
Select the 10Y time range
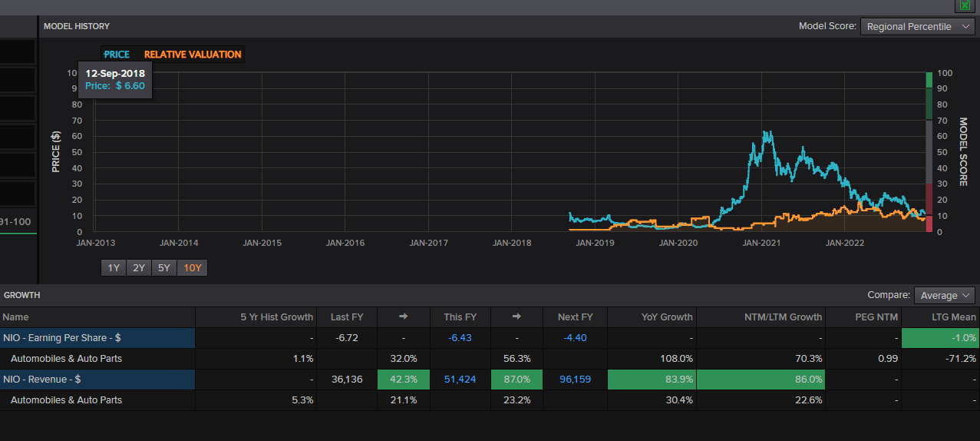pos(192,268)
